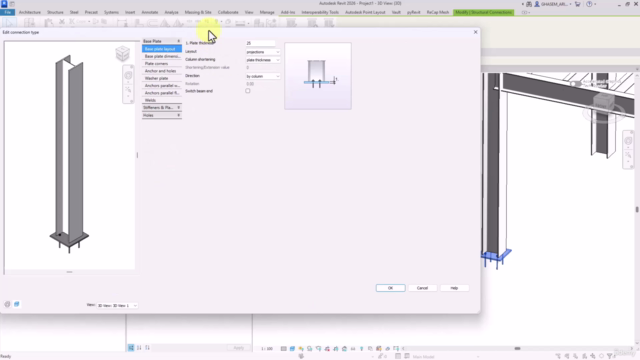Select Washer plate in the list
Viewport: 640px width, 360px height.
click(x=162, y=78)
